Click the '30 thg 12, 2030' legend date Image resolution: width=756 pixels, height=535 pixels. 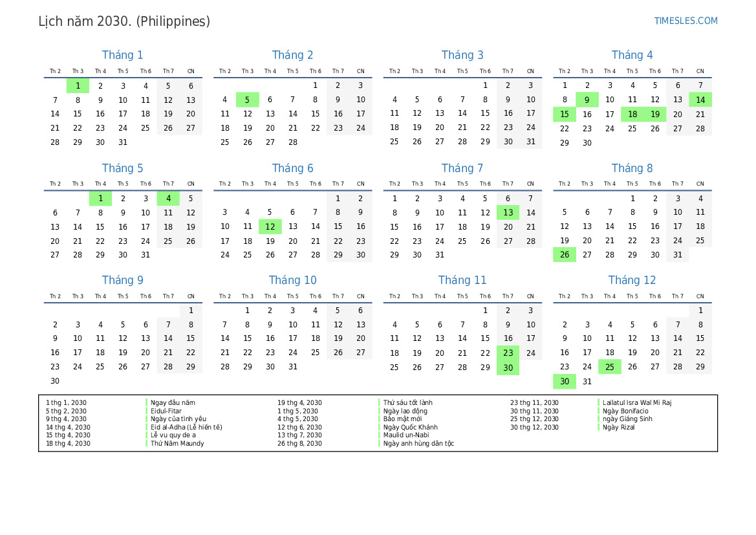tap(534, 427)
